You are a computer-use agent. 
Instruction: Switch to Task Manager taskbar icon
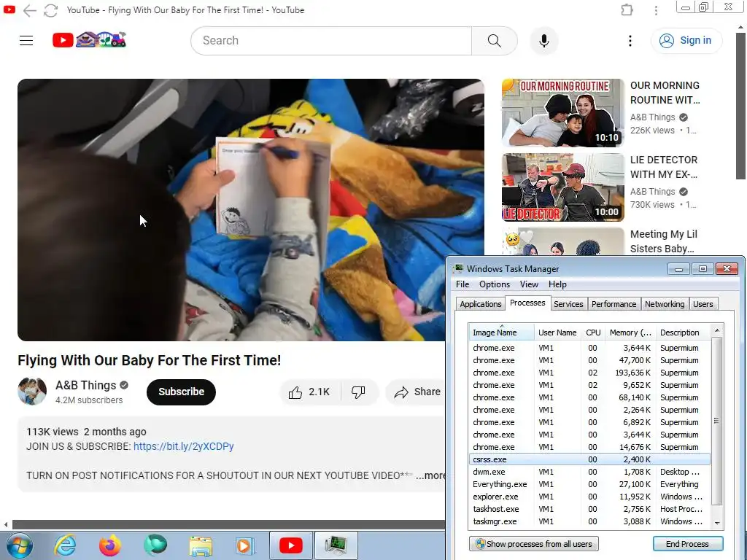coord(336,545)
